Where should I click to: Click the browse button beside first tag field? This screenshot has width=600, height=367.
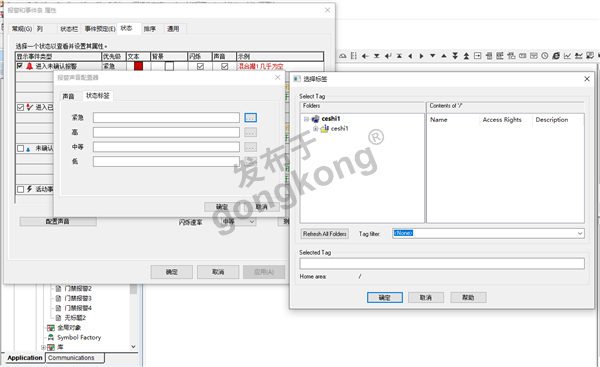pyautogui.click(x=251, y=117)
